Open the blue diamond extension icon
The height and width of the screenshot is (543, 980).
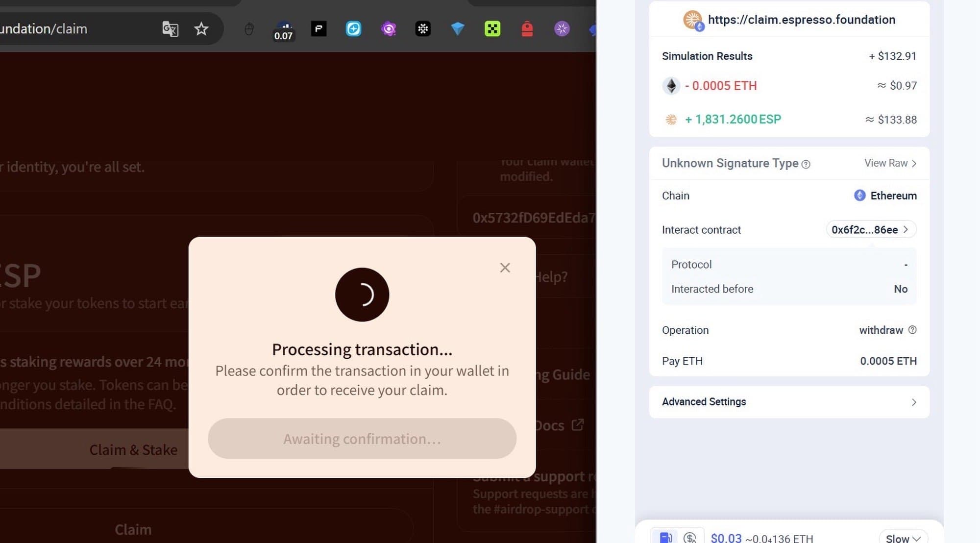pyautogui.click(x=457, y=29)
